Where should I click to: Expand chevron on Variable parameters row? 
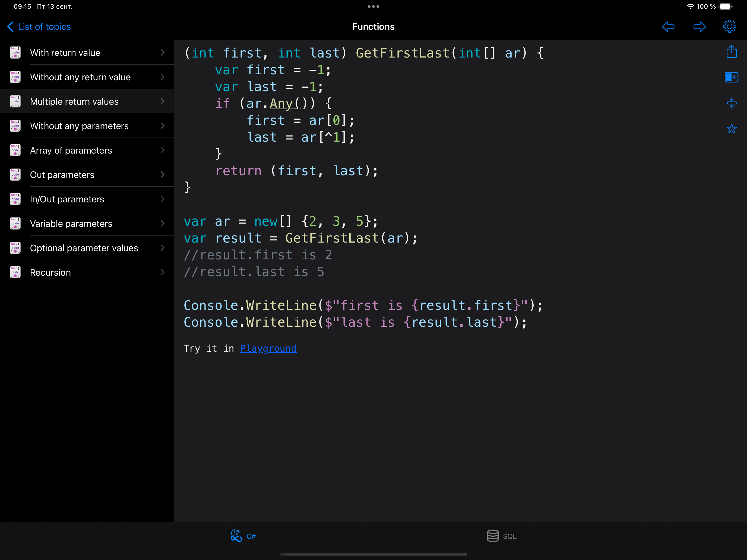click(x=162, y=224)
